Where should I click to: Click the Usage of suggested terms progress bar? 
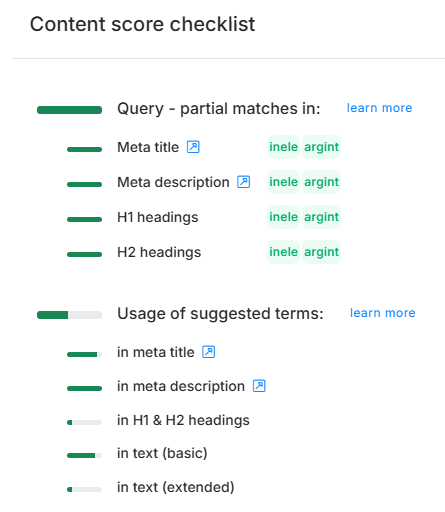[x=69, y=315]
